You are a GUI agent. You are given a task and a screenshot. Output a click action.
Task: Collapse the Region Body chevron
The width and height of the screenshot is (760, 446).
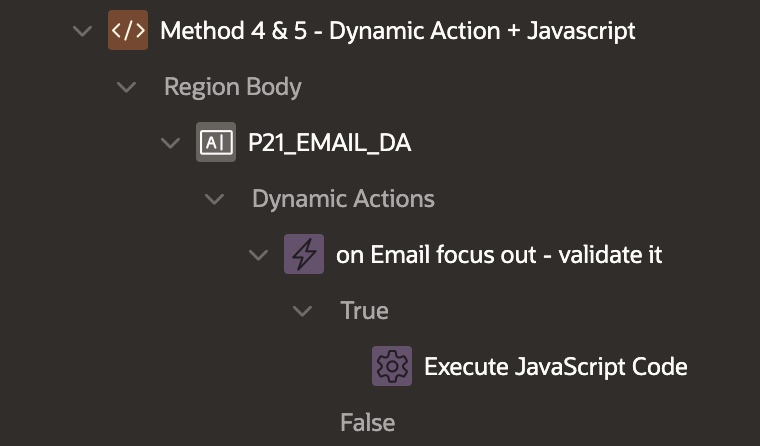126,87
